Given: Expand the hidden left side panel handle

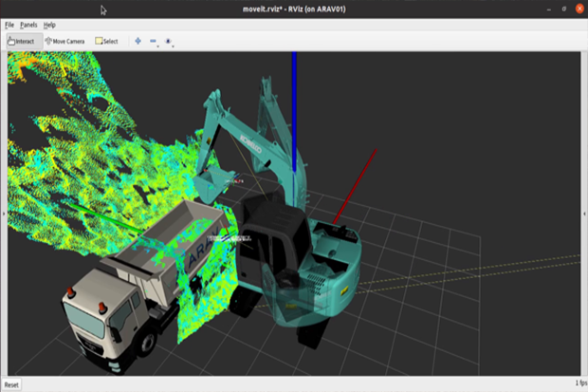Looking at the screenshot, I should [x=3, y=215].
